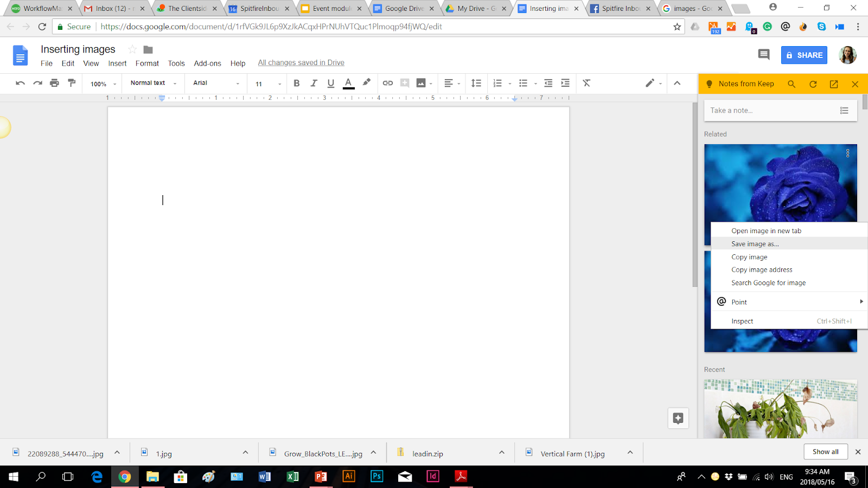The image size is (868, 488).
Task: Open the highlight color marker
Action: click(367, 82)
